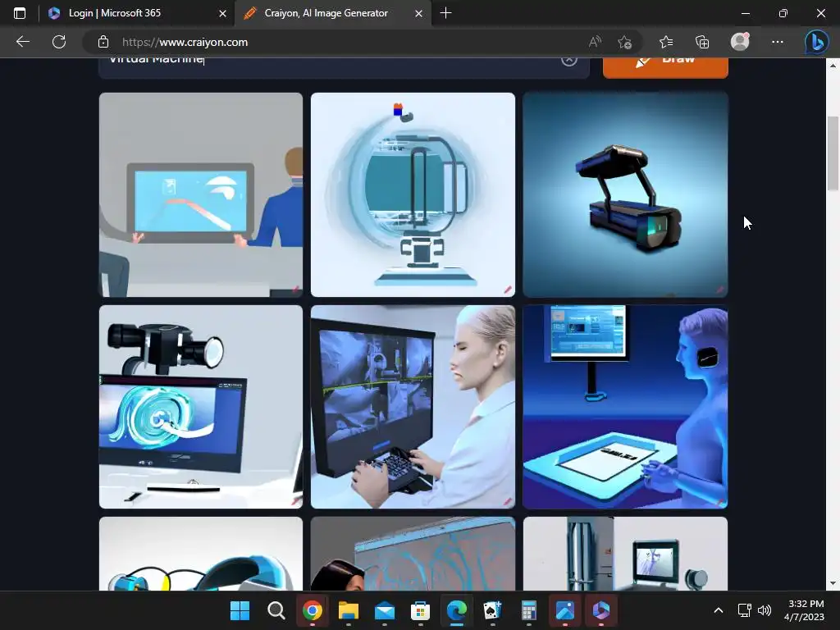Screen dimensions: 840x630
Task: Switch to Microsoft Edge in taskbar
Action: (456, 610)
